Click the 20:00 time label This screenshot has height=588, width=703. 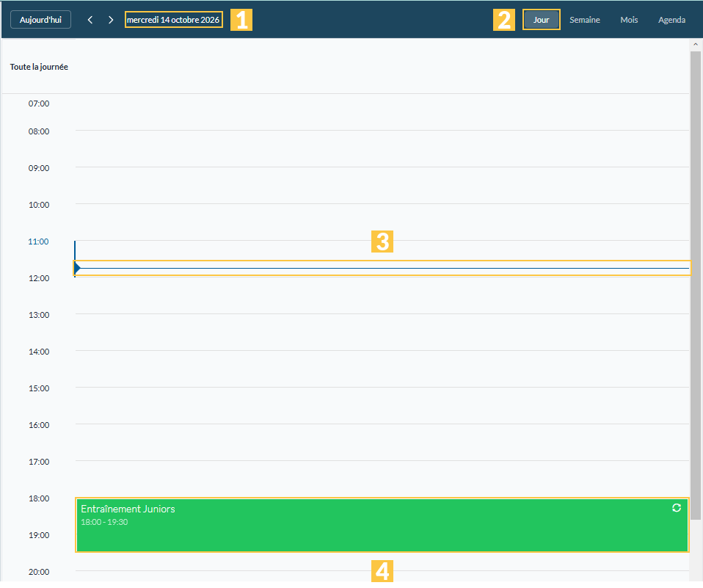(x=39, y=572)
